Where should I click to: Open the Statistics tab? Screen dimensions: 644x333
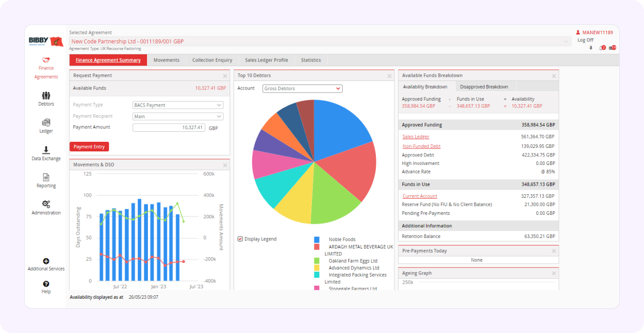tap(311, 60)
